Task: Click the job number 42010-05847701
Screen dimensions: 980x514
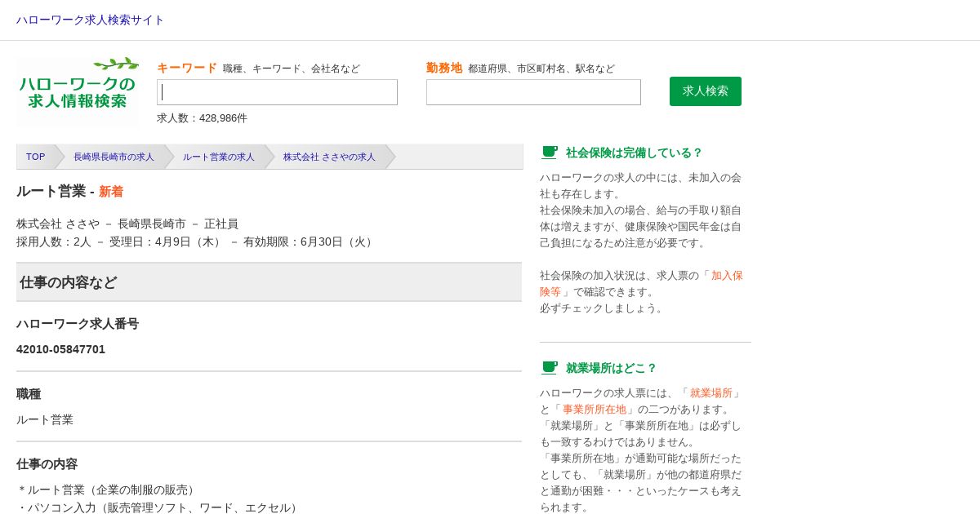Action: 61,349
